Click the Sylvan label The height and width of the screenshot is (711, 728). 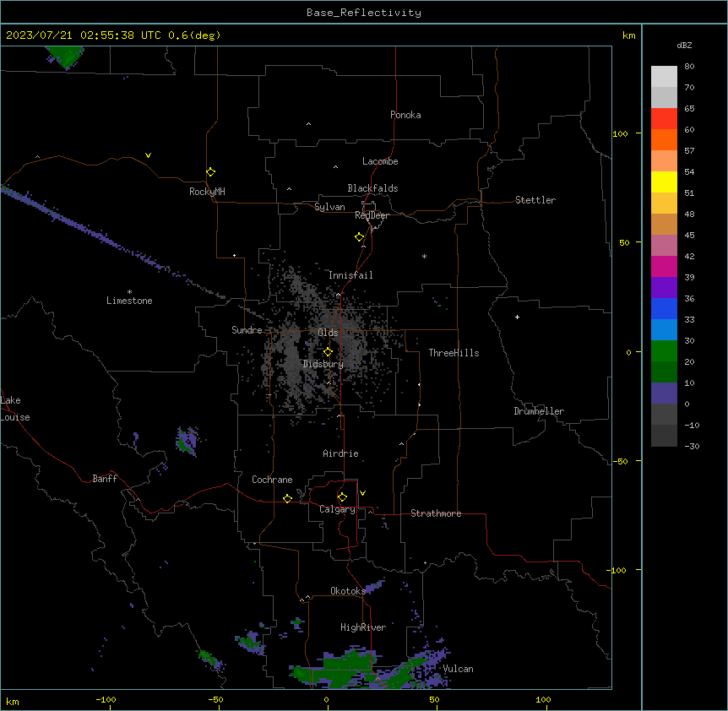point(329,207)
